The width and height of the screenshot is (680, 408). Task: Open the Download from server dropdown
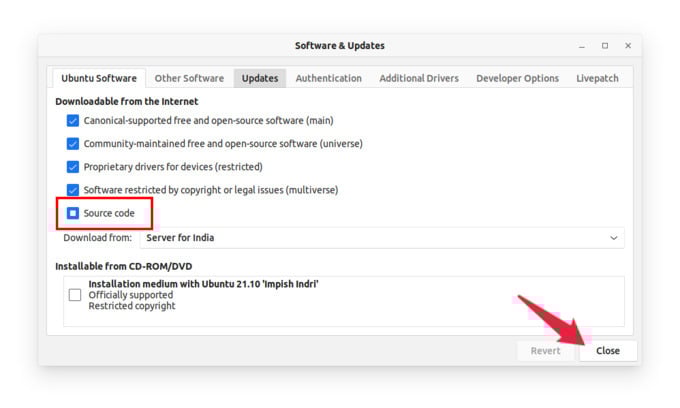(x=382, y=238)
